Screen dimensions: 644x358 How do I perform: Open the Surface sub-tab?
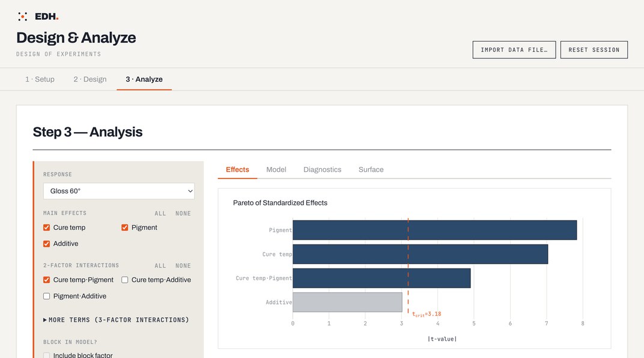(371, 169)
